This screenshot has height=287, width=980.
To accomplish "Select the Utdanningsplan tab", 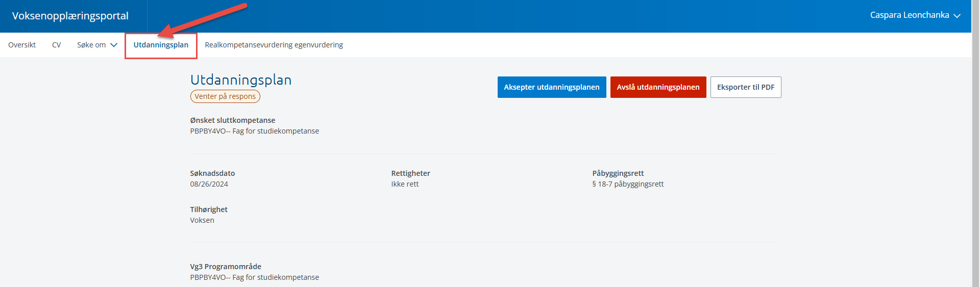I will pyautogui.click(x=161, y=45).
